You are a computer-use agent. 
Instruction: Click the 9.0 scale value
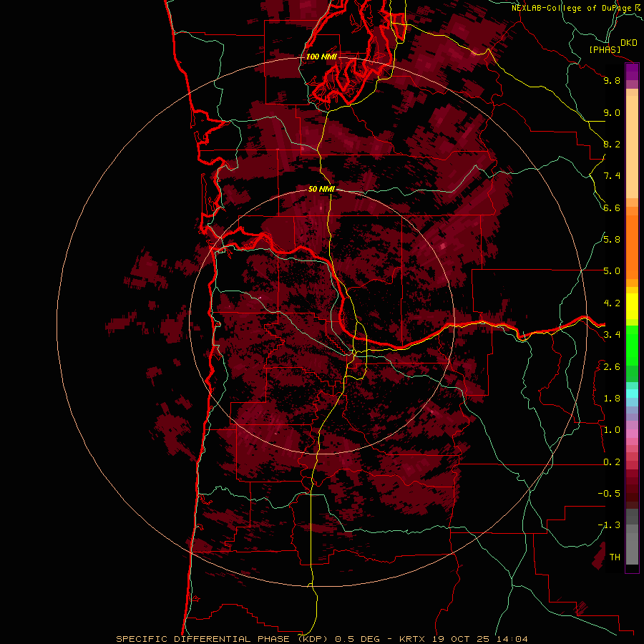click(x=612, y=112)
